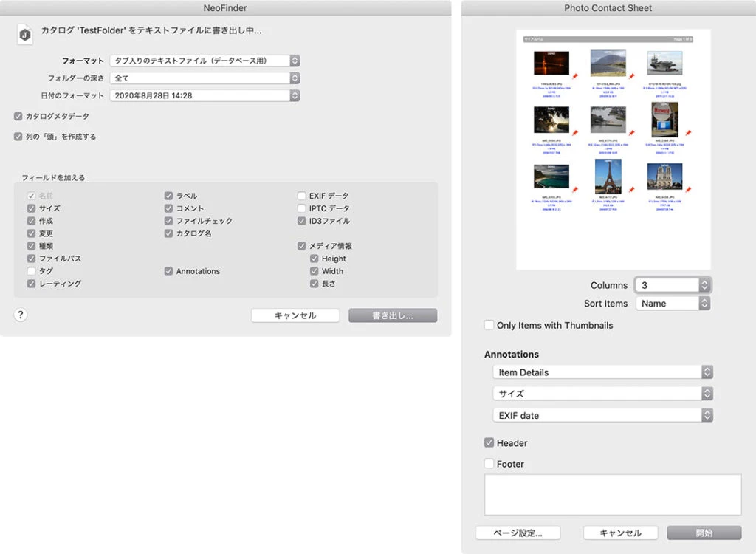The width and height of the screenshot is (756, 554).
Task: Click the ページ設定... button
Action: point(518,533)
